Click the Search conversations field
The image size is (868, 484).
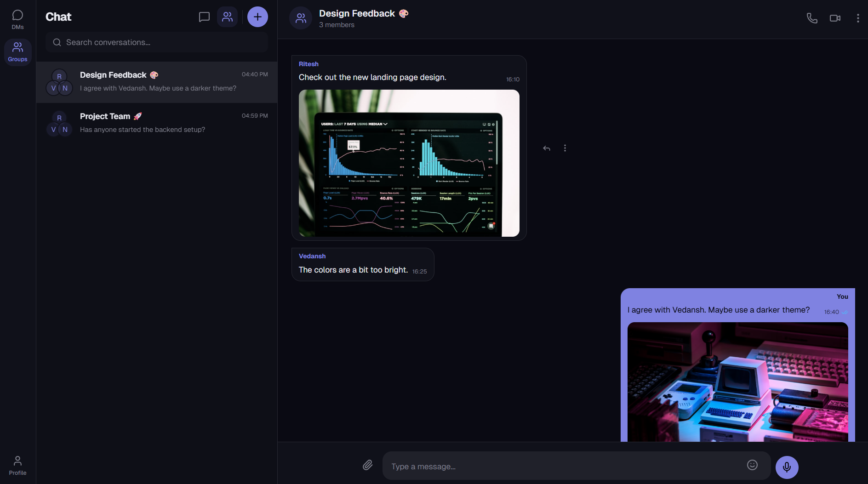[x=156, y=42]
